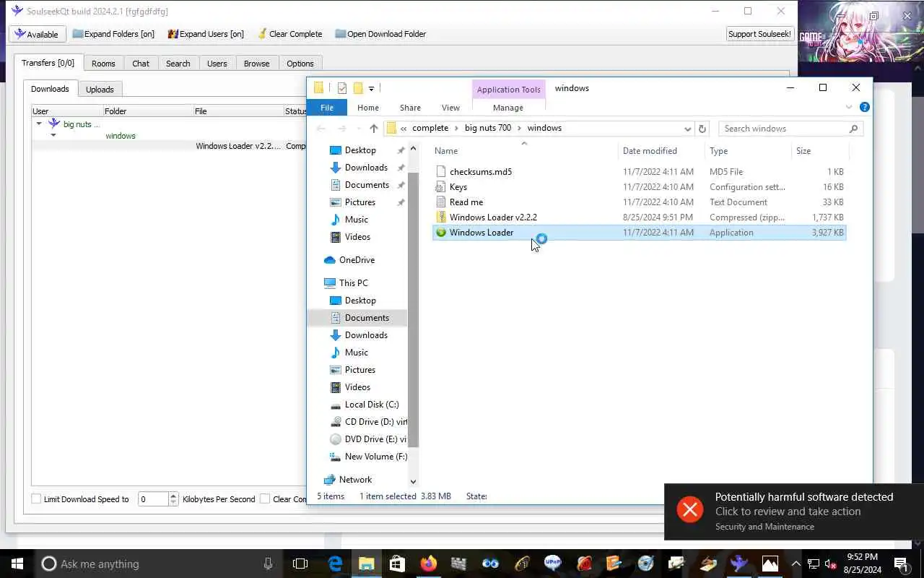Viewport: 924px width, 578px height.
Task: Open pinned Downloads in Quick access
Action: 366,168
